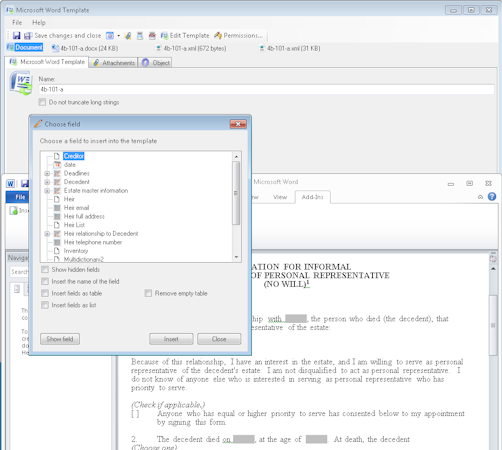
Task: Click the Heir full address gray icon
Action: [x=57, y=216]
